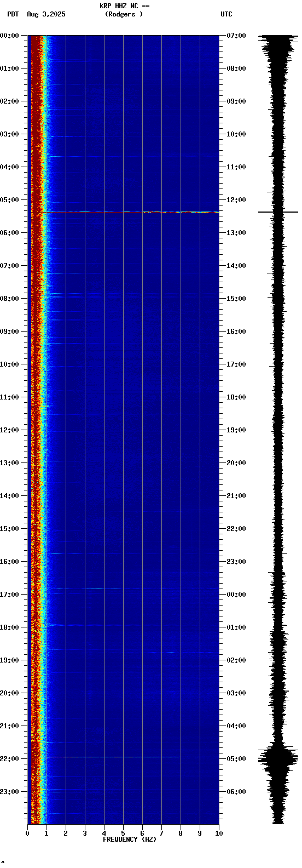Click the '02:00' PDT time label

point(9,101)
